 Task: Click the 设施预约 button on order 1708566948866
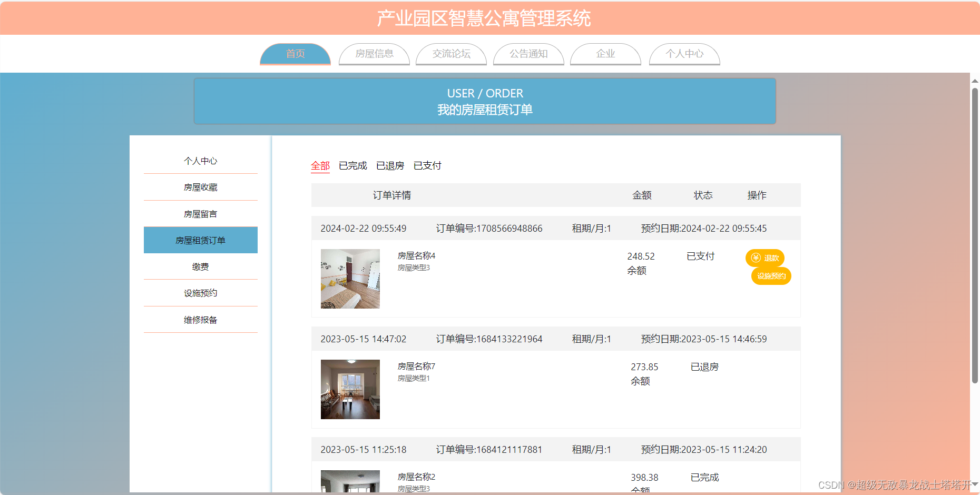[771, 276]
